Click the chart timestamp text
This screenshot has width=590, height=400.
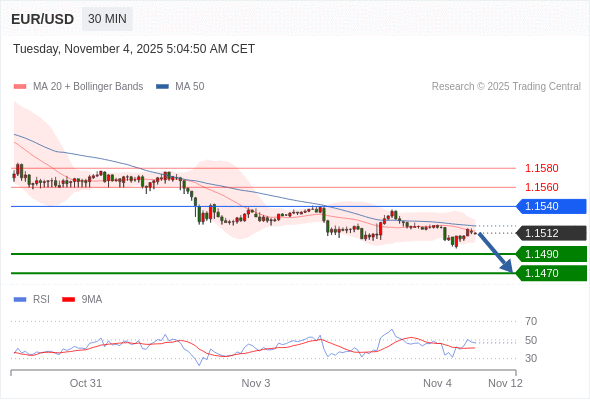click(x=134, y=49)
